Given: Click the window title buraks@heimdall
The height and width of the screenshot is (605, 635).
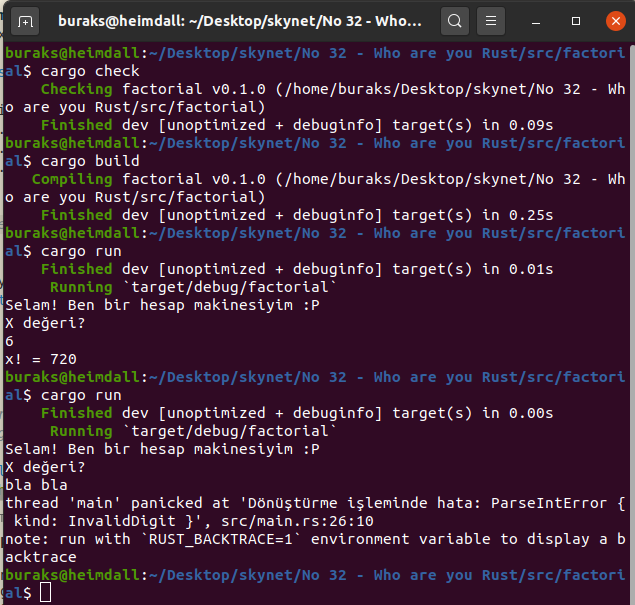Looking at the screenshot, I should [x=240, y=21].
